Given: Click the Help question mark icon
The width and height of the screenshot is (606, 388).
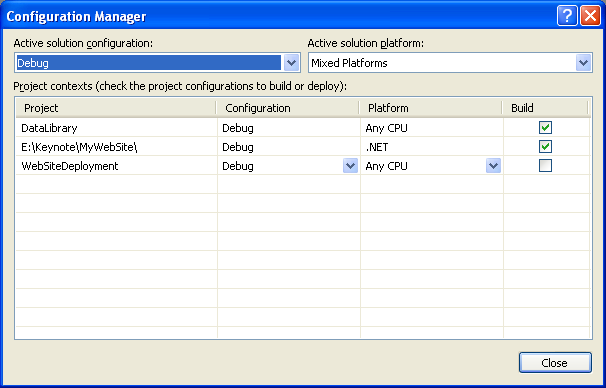Looking at the screenshot, I should 567,16.
